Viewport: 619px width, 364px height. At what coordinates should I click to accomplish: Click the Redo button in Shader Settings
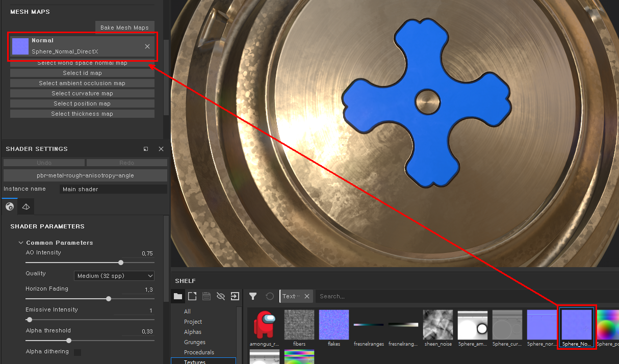127,163
